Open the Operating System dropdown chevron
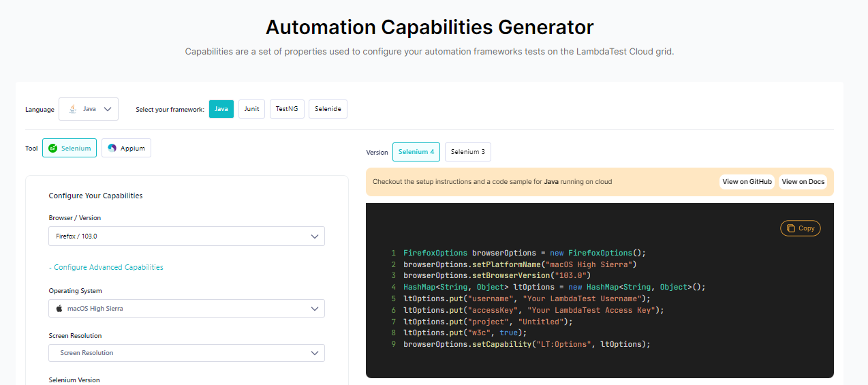Image resolution: width=868 pixels, height=385 pixels. point(315,309)
